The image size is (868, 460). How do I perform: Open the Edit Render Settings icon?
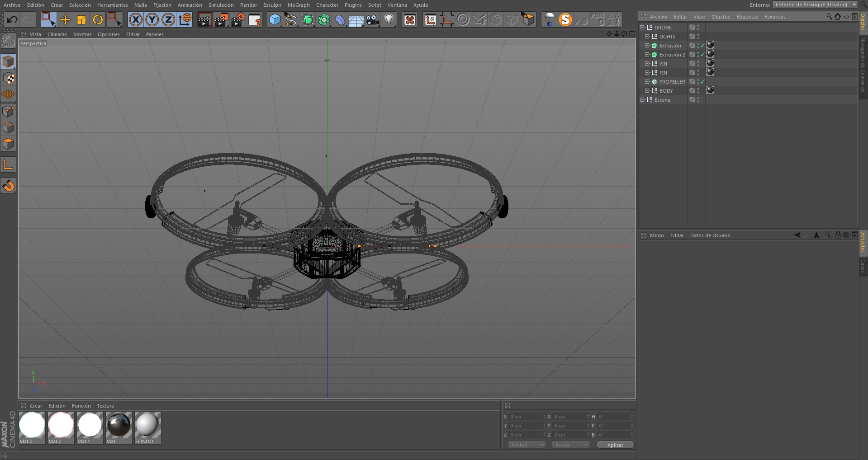237,20
